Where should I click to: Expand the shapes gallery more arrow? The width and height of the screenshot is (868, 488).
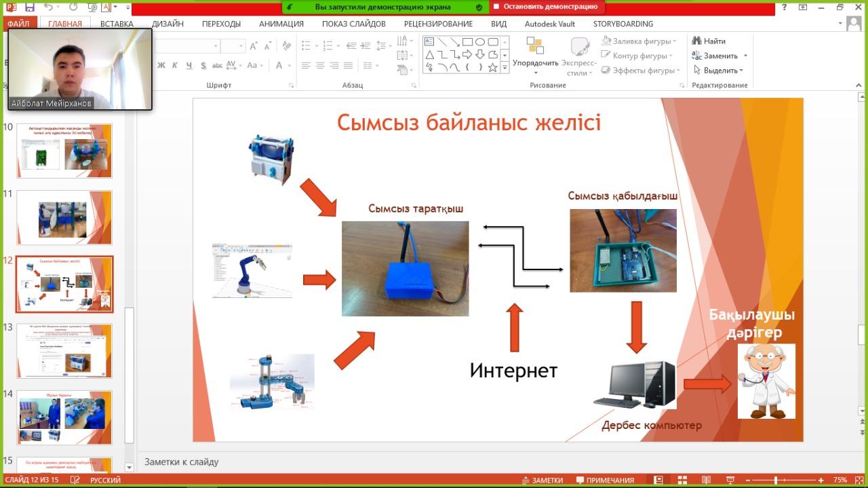[x=505, y=68]
